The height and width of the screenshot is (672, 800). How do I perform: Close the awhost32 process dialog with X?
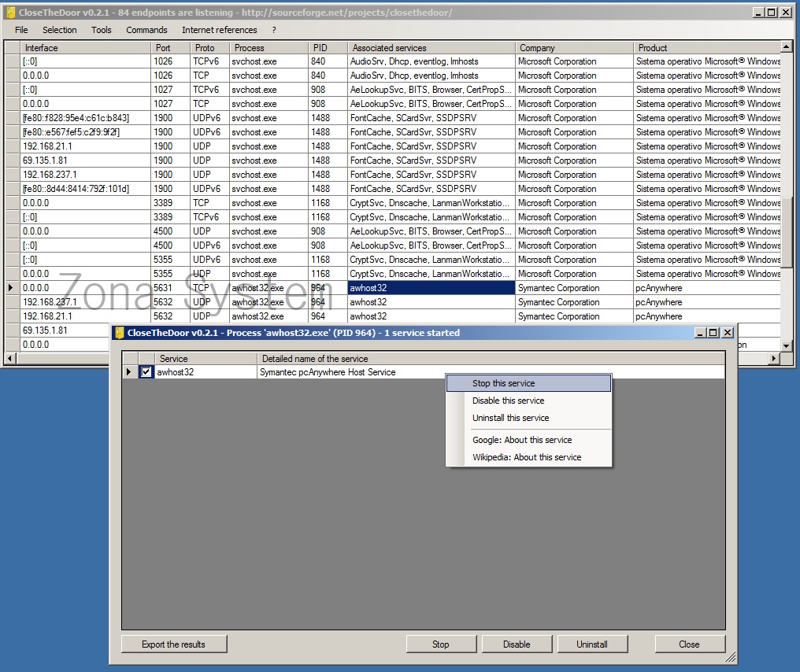(728, 333)
